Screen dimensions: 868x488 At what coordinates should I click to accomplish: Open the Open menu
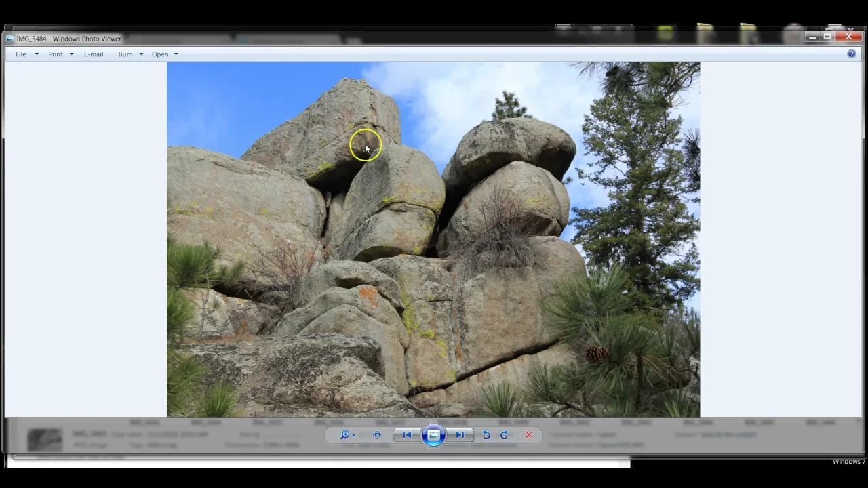(x=165, y=54)
